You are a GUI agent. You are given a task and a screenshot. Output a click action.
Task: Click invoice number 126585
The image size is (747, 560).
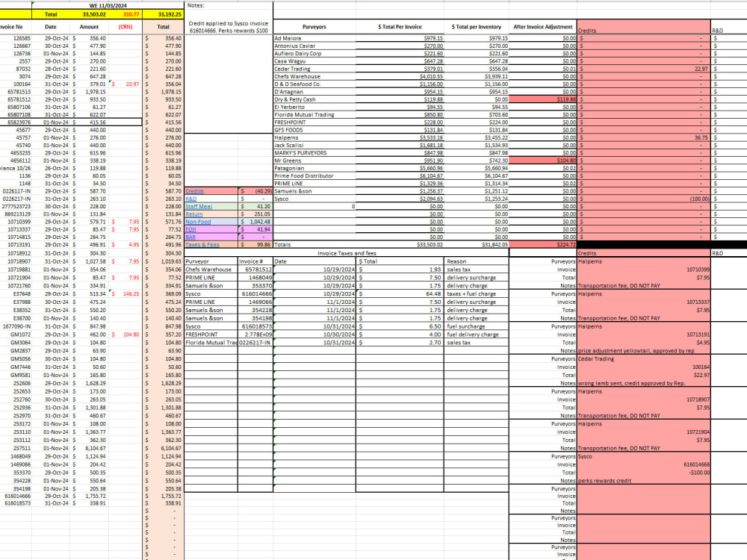22,38
